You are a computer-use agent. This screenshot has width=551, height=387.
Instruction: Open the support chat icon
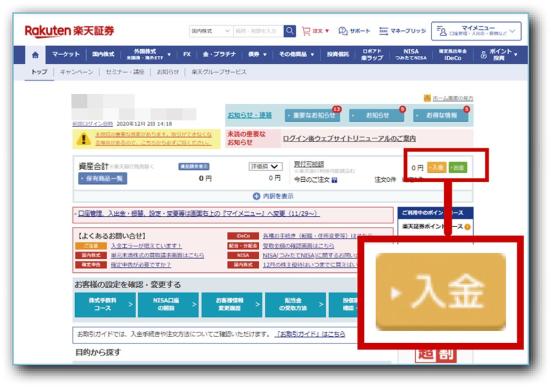[343, 31]
